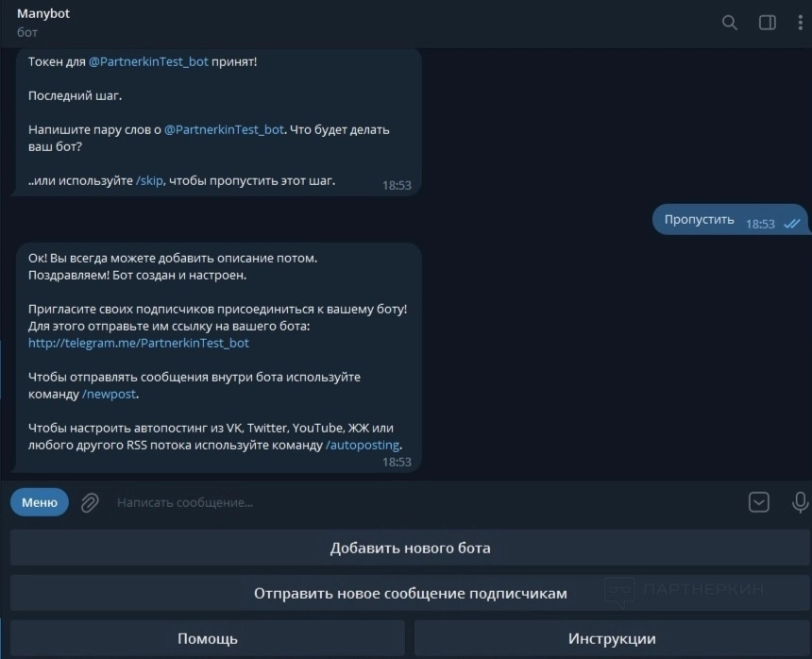Select Отправить новое сообщение подписчикам button
The image size is (812, 659).
[410, 593]
